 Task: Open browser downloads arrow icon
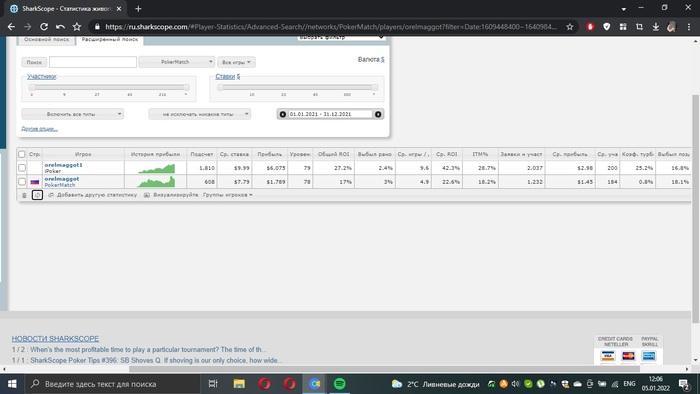click(x=655, y=27)
